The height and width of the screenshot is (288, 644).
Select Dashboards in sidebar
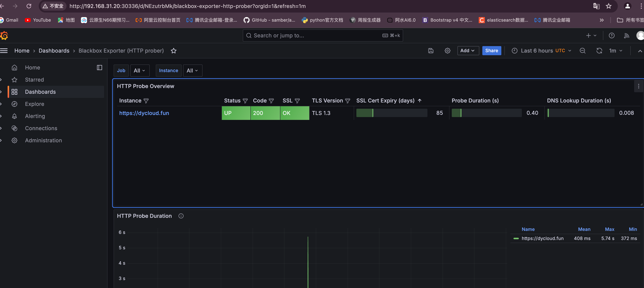pyautogui.click(x=40, y=92)
